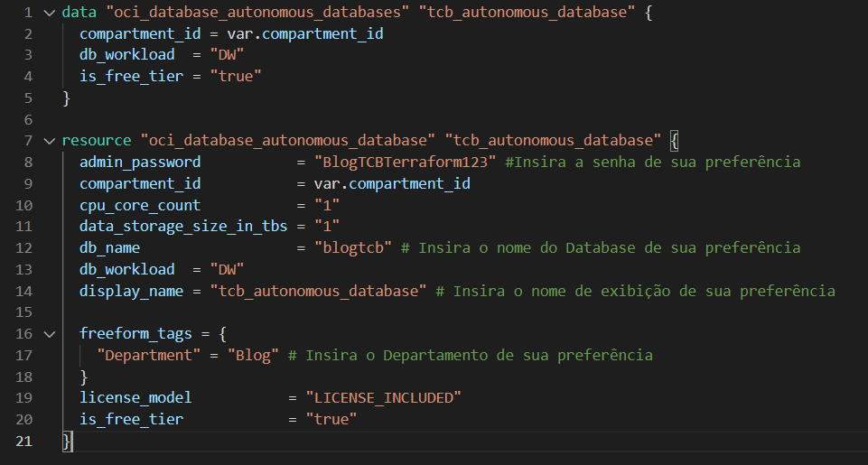Click the "tcb_autonomous_database" display_name value on line 14
The image size is (868, 465).
[318, 291]
